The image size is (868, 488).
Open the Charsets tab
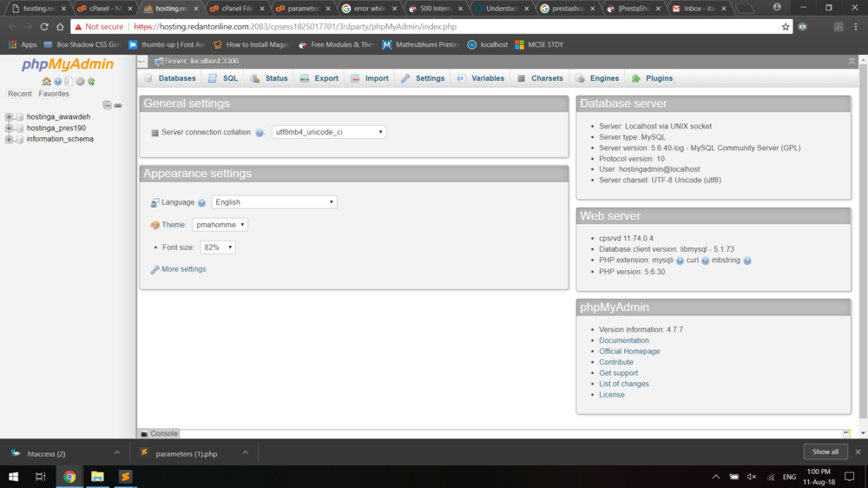pos(540,78)
